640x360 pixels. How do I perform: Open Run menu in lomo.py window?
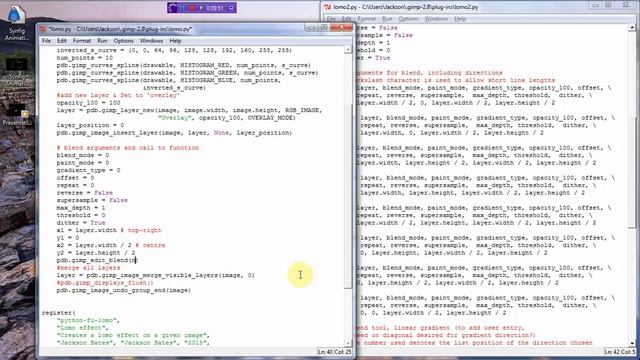102,41
